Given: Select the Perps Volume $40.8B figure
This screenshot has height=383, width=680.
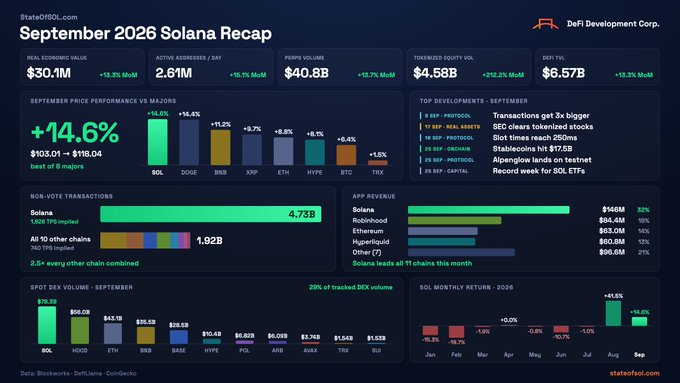Looking at the screenshot, I should pos(306,73).
